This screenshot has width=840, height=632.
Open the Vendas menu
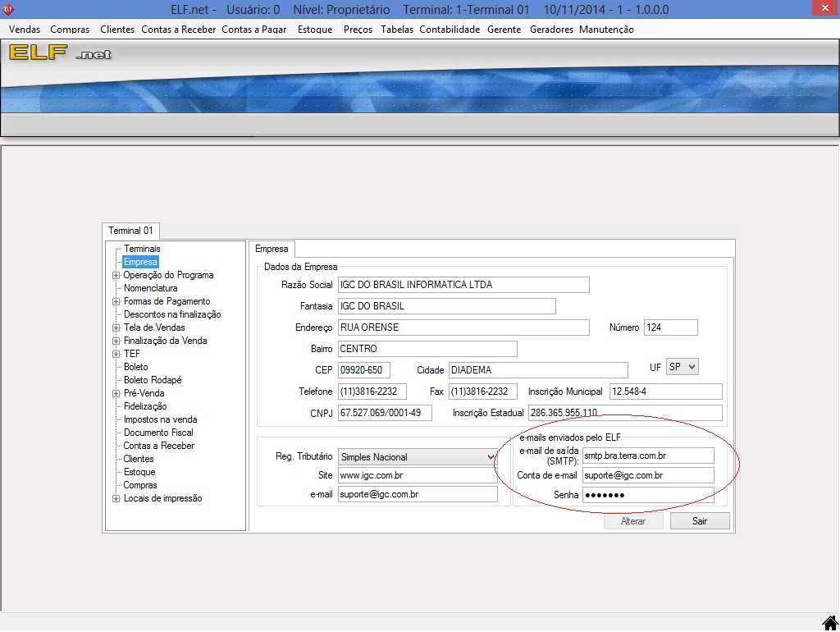coord(25,30)
